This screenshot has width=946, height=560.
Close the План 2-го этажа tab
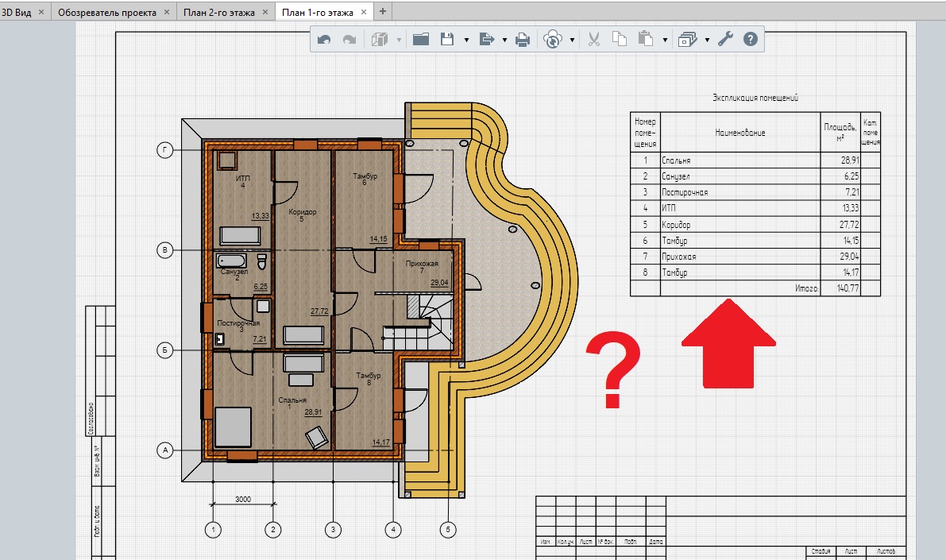264,12
